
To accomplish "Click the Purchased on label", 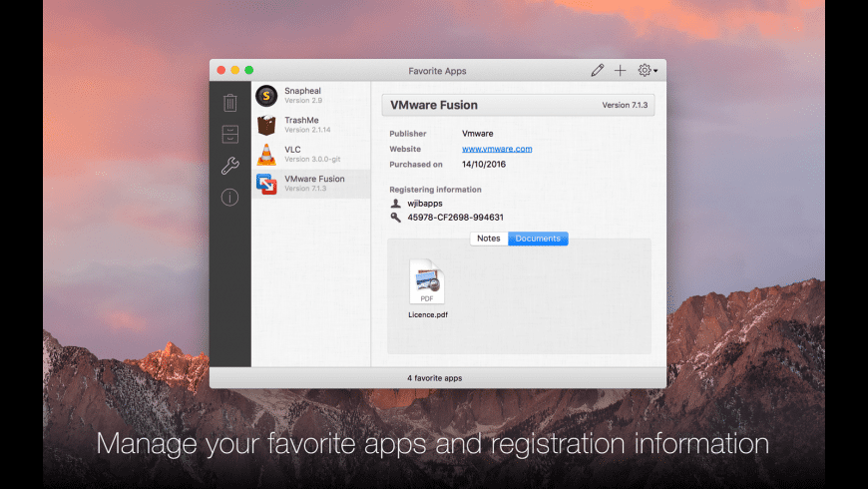I will [x=416, y=164].
